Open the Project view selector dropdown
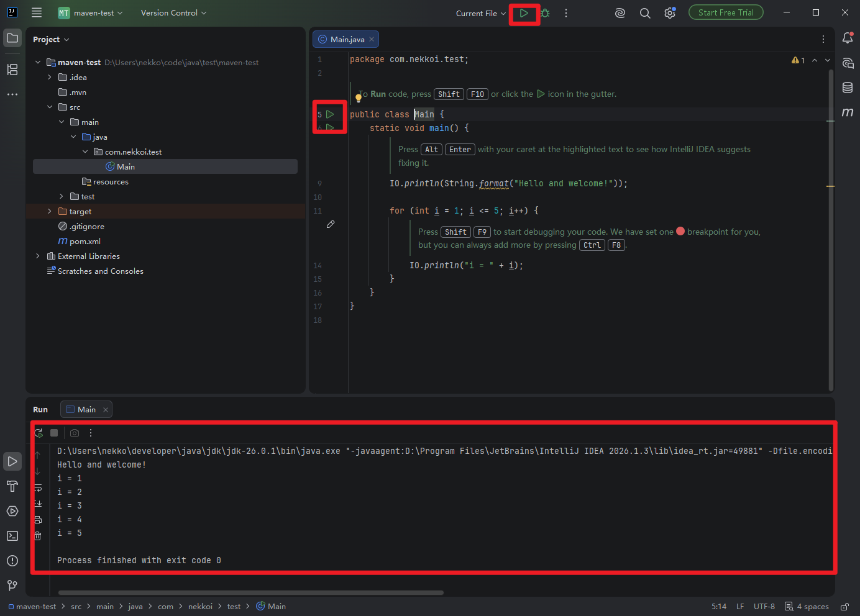Image resolution: width=860 pixels, height=616 pixels. tap(51, 39)
